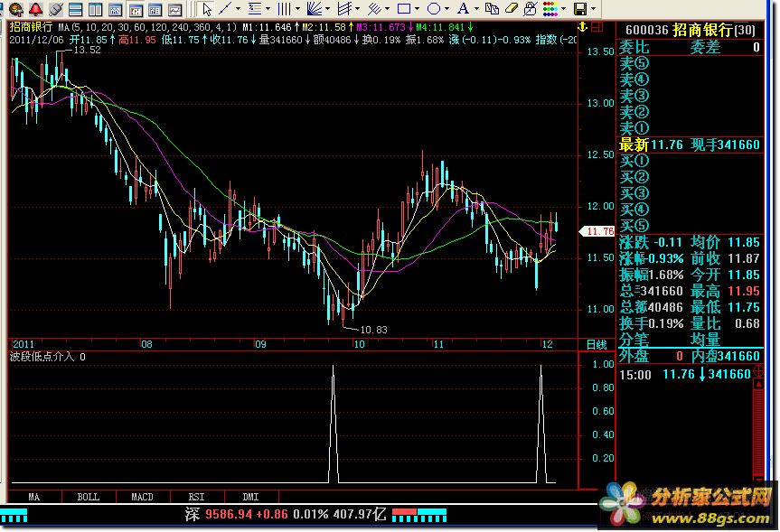Viewport: 780px width, 532px height.
Task: Click the scrollbar up arrow in tick list
Action: [x=758, y=384]
